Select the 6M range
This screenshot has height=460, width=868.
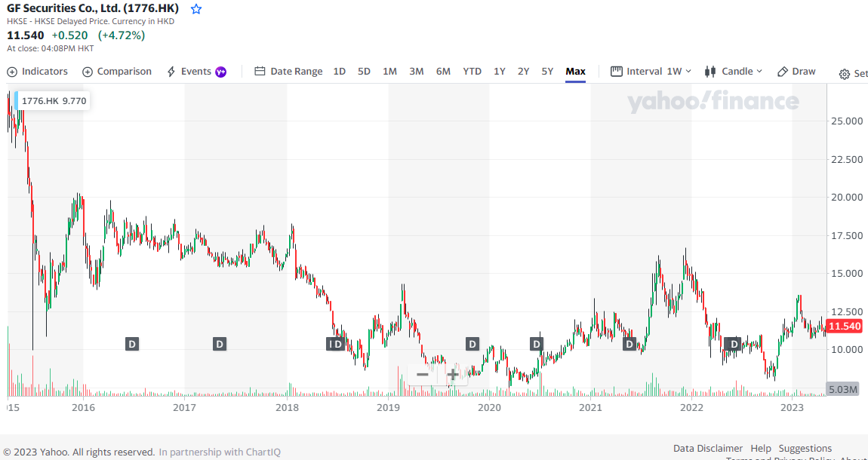pos(443,72)
